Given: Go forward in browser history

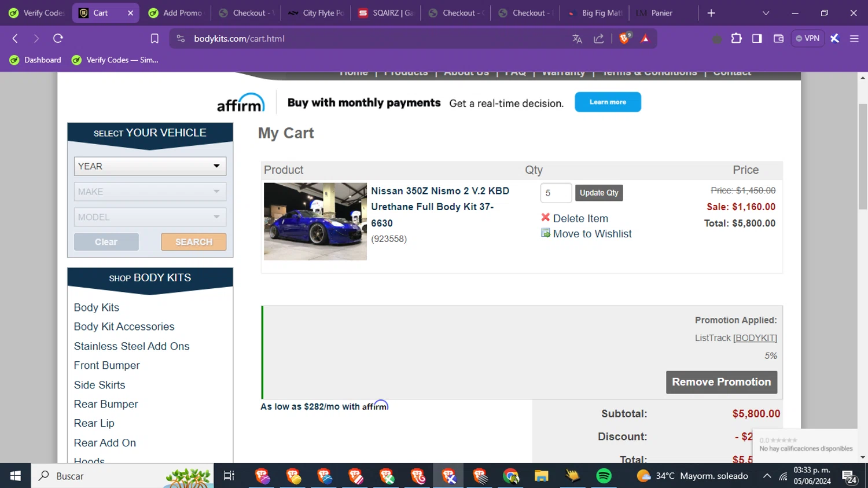Looking at the screenshot, I should pyautogui.click(x=36, y=39).
